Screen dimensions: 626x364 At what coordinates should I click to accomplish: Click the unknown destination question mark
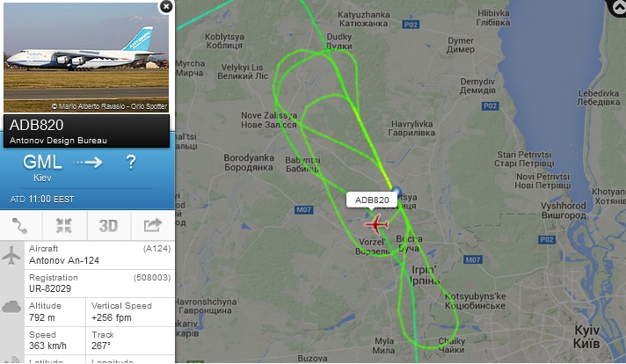[130, 163]
